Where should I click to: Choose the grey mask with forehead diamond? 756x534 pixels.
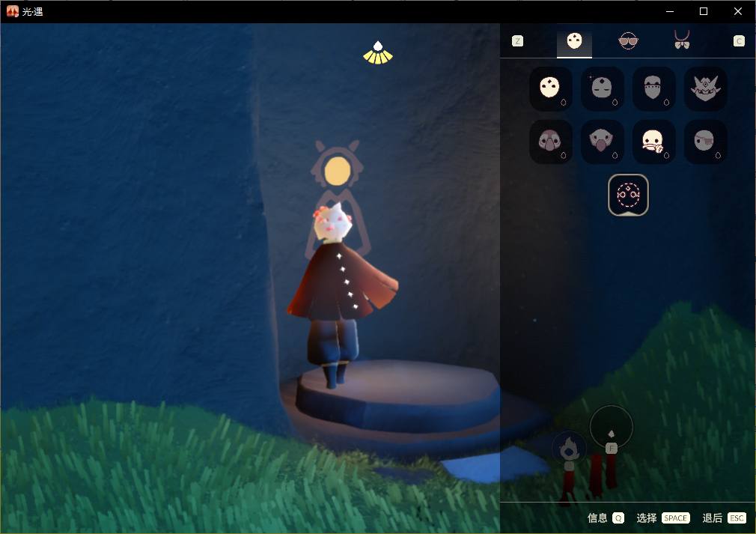coord(603,89)
